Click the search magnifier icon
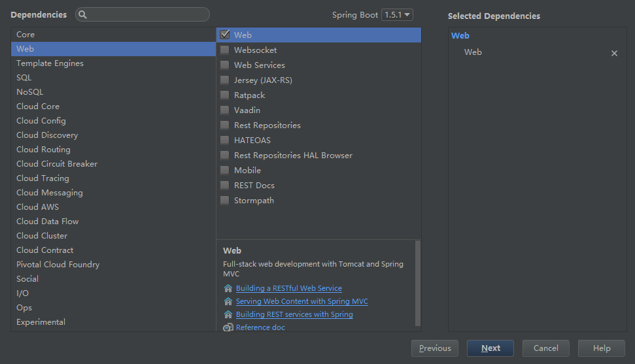Viewport: 635px width, 364px height. (x=82, y=14)
